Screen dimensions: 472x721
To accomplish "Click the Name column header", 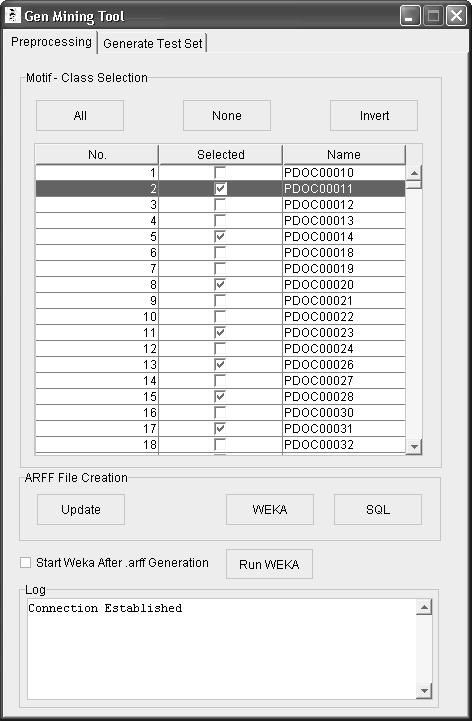I will pos(344,154).
